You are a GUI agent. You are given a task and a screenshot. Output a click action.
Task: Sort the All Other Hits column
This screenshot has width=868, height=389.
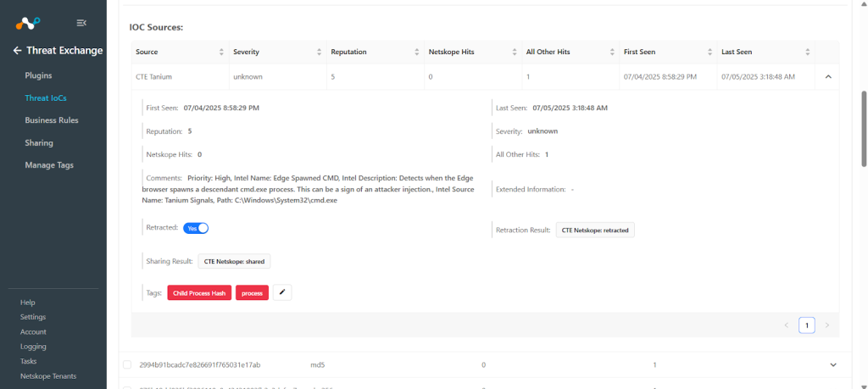[x=612, y=52]
